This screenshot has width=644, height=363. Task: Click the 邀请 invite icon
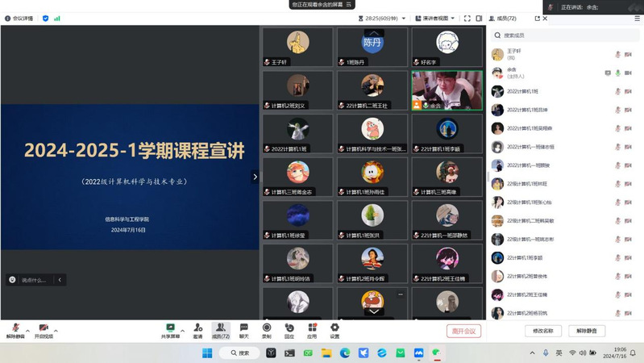coord(197,328)
